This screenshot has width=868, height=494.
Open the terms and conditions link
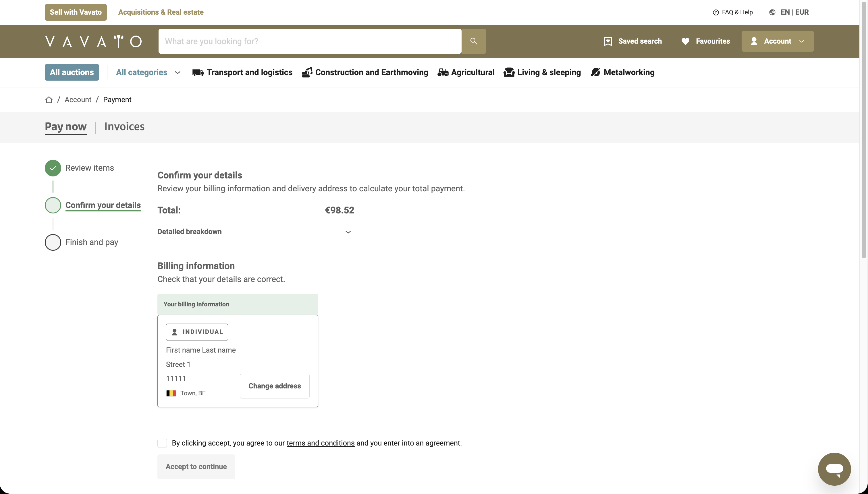click(320, 443)
